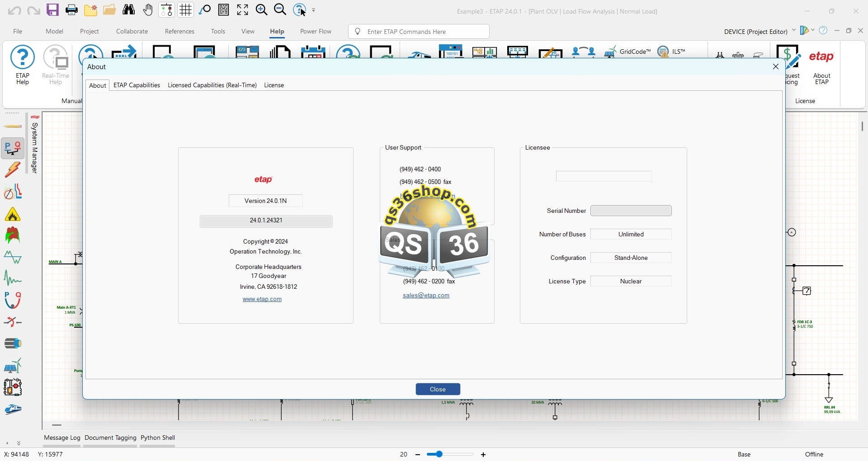Click the Undo arrow in the quick toolbar

coord(14,10)
